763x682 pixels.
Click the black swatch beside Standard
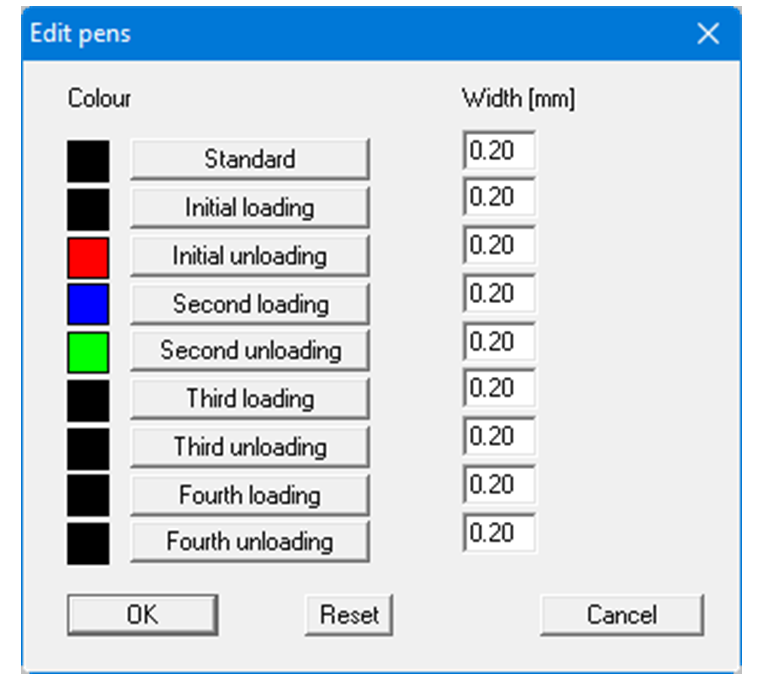coord(88,161)
